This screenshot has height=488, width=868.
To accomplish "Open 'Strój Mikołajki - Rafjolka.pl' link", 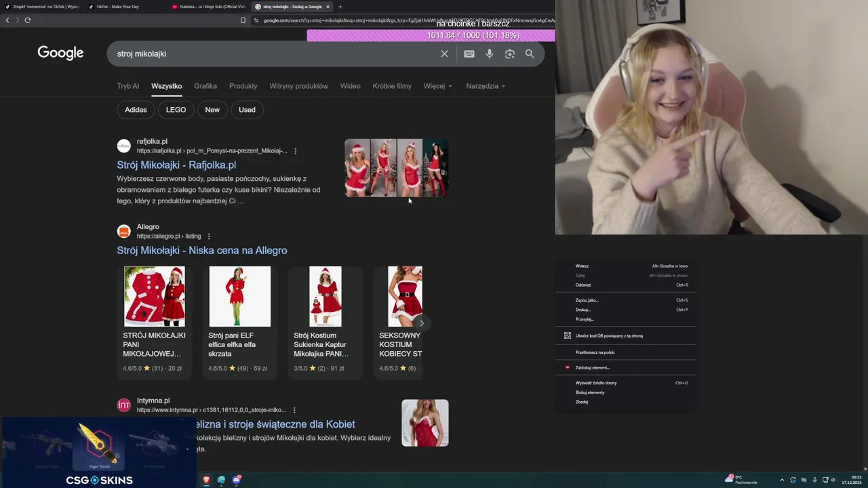I will 176,165.
